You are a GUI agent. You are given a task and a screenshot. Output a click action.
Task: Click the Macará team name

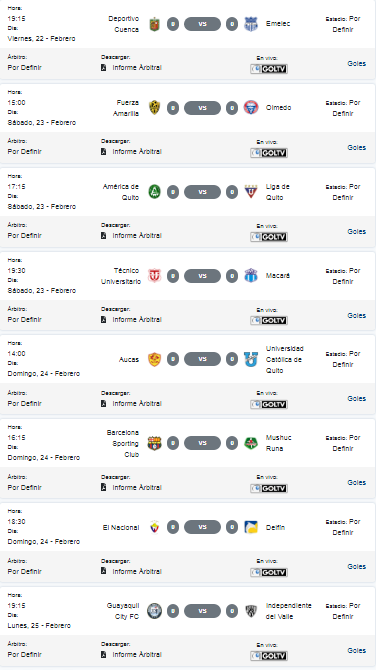(278, 276)
